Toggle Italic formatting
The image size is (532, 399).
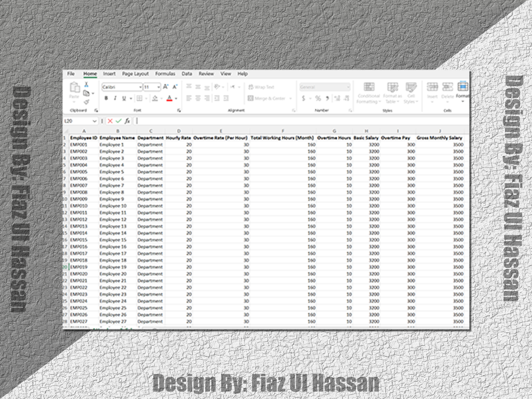115,98
